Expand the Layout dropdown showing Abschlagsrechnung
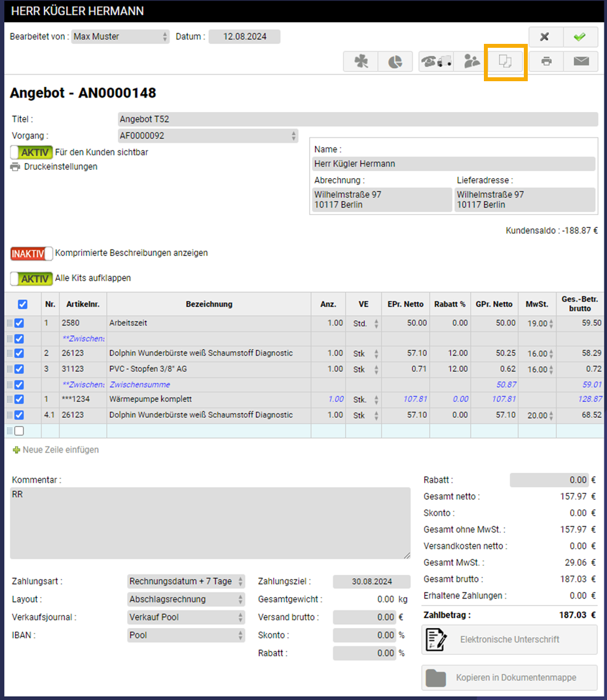 tap(186, 599)
